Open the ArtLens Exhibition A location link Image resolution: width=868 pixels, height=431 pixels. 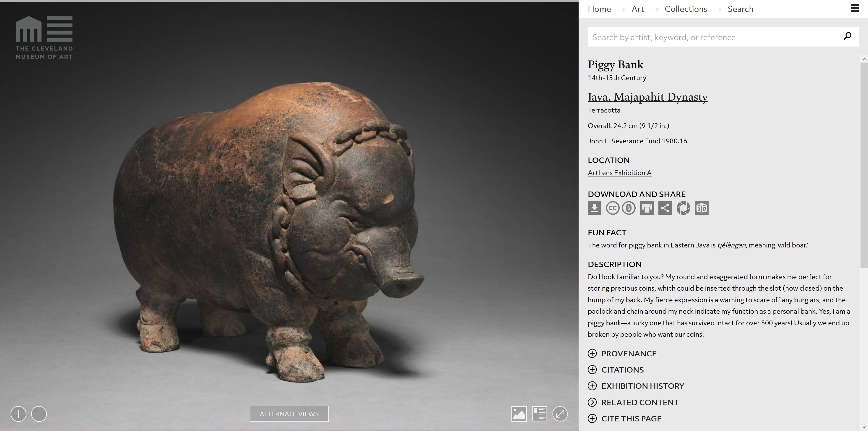[619, 173]
